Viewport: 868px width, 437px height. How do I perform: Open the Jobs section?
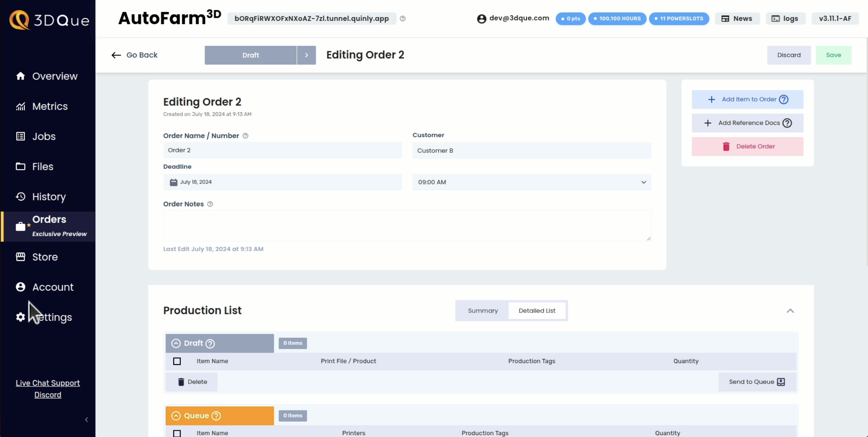coord(44,136)
